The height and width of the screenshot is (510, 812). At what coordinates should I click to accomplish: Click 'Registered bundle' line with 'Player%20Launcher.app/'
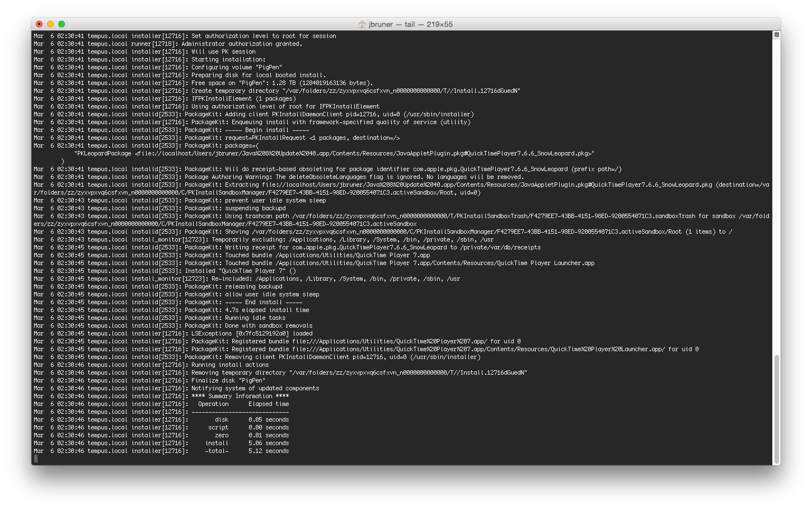tap(366, 349)
